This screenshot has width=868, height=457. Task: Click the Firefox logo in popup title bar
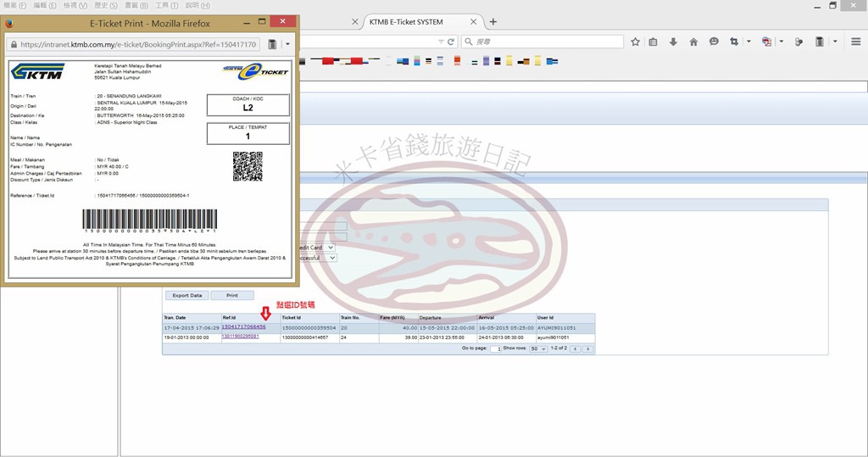point(8,23)
